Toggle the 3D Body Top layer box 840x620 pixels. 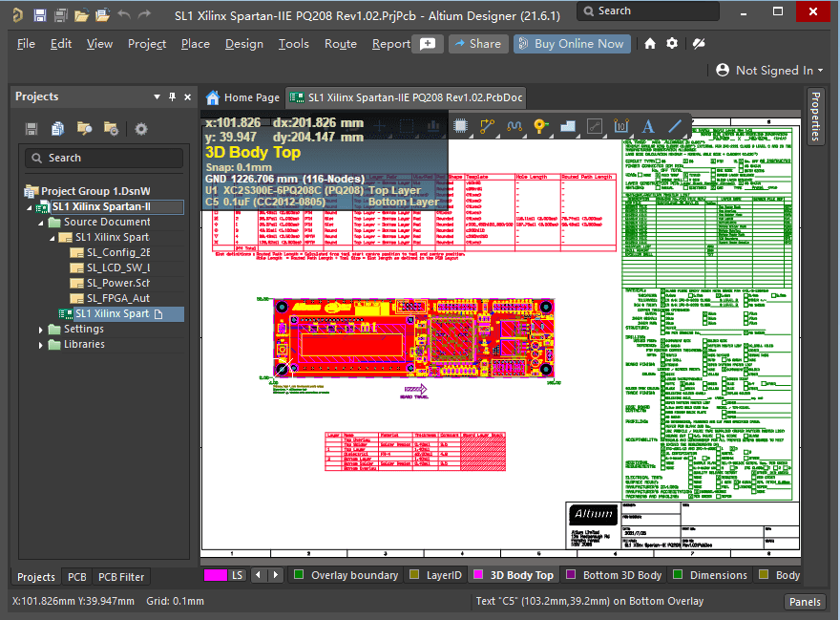point(478,575)
